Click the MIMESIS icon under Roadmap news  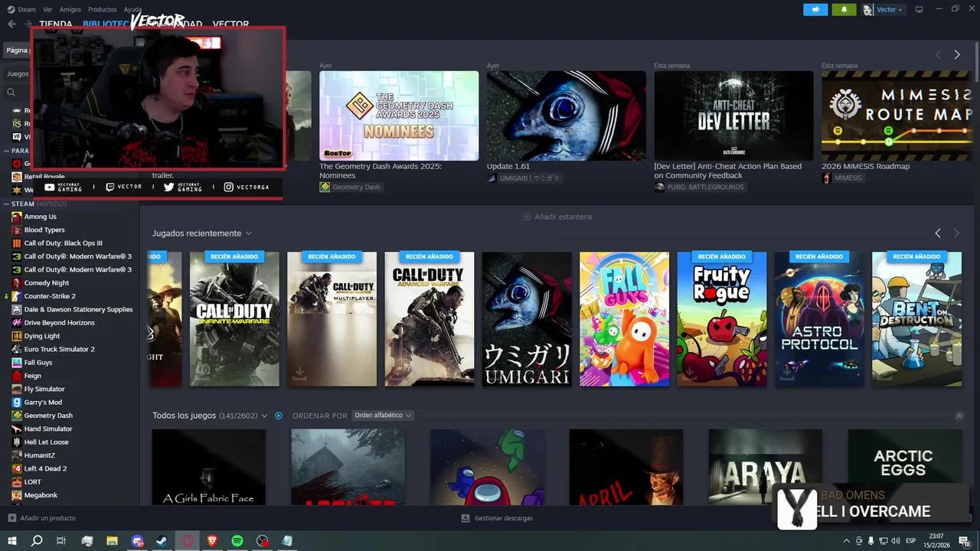(x=826, y=178)
